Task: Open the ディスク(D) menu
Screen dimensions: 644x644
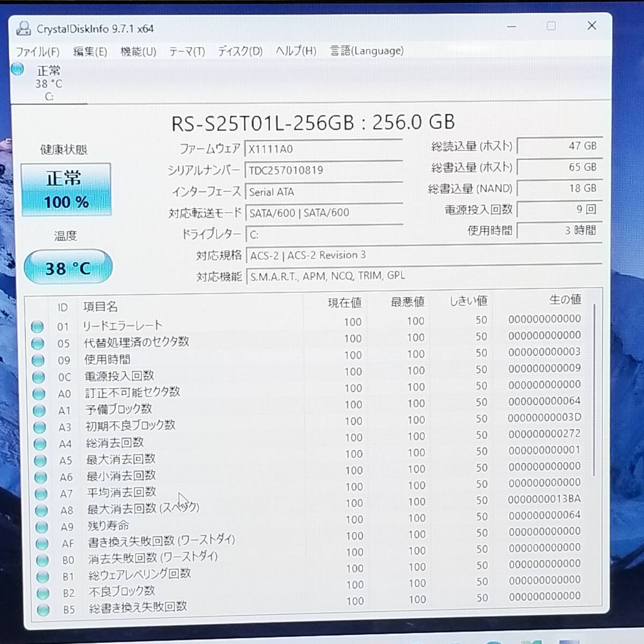Action: click(240, 51)
